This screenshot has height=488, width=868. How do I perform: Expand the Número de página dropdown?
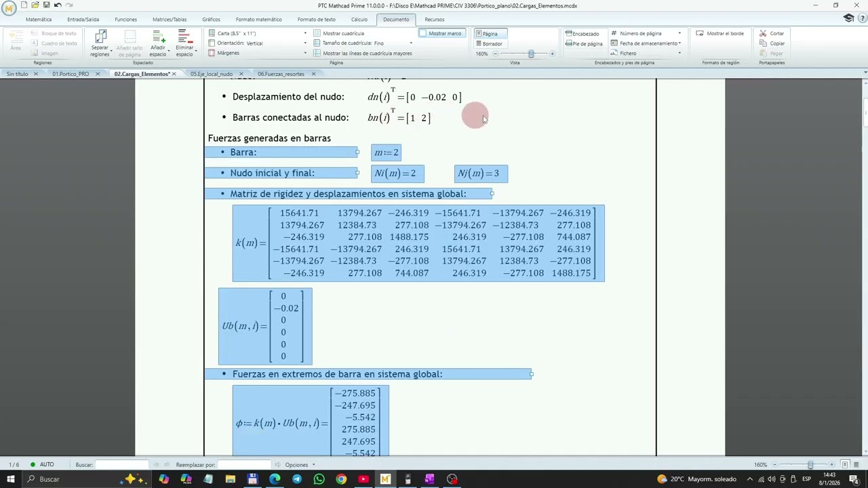679,33
